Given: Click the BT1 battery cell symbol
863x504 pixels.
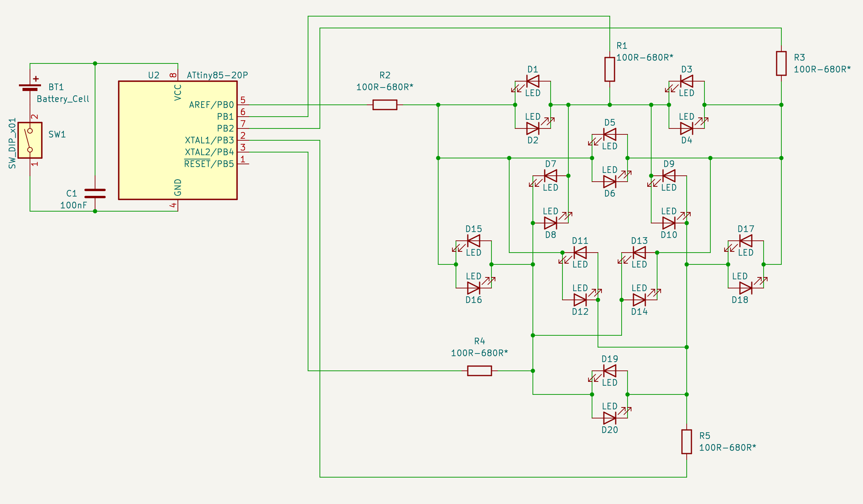Looking at the screenshot, I should 30,87.
